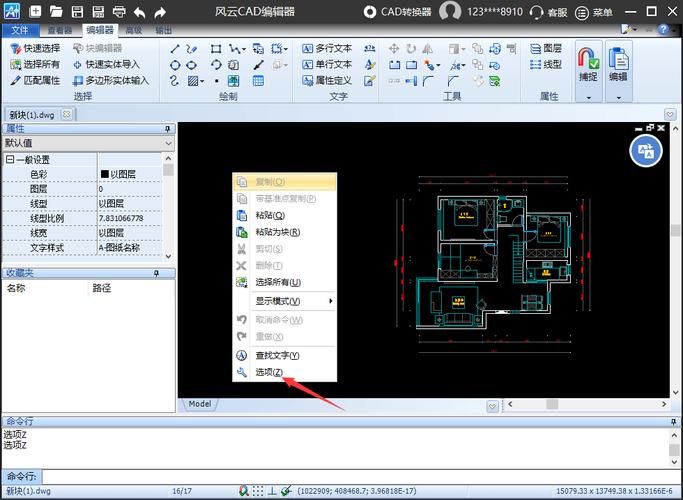683x500 pixels.
Task: Open the layout tabs dropdown beside Model
Action: pos(492,406)
